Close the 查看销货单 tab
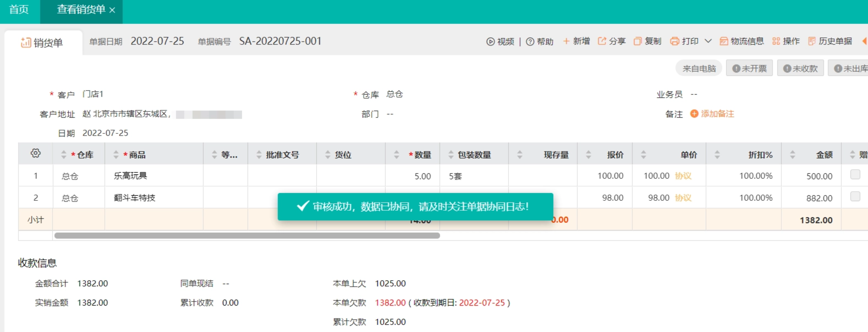 click(113, 10)
